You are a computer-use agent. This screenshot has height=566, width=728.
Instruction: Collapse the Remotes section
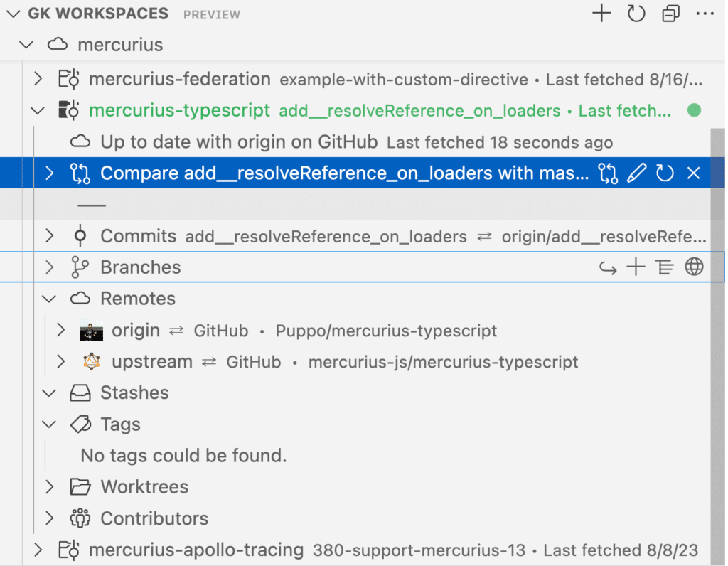coord(48,298)
